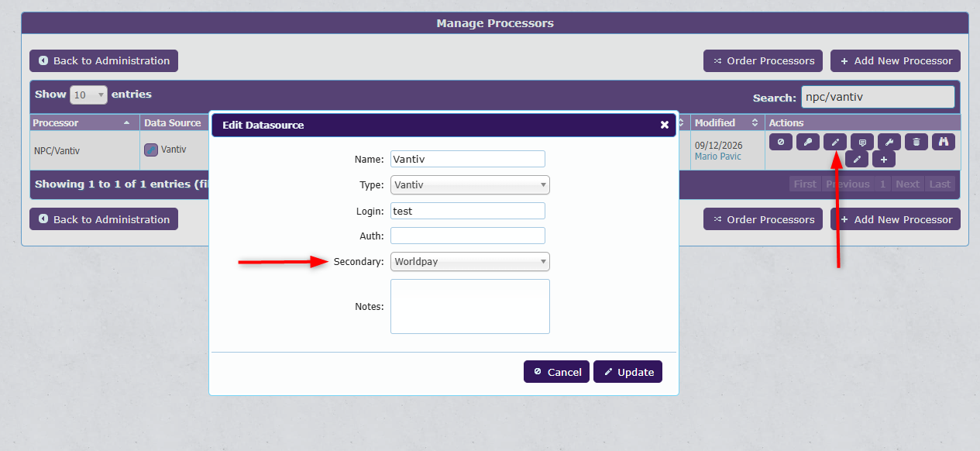
Task: Click the key action icon for NPC/Vantiv
Action: (x=807, y=142)
